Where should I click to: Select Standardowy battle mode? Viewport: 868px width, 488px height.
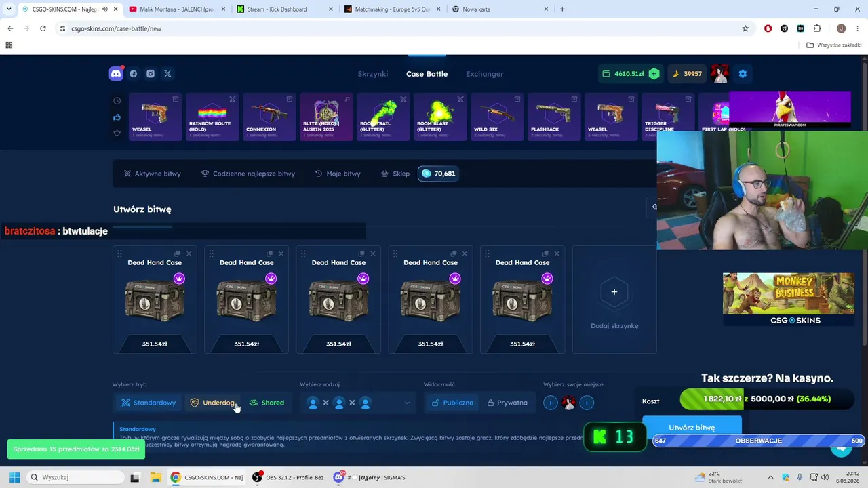149,403
